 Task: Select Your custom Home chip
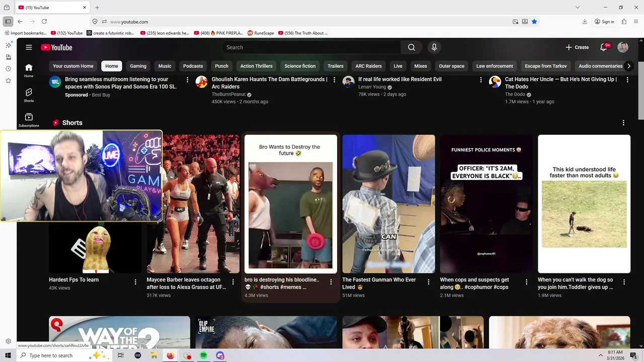pos(73,66)
